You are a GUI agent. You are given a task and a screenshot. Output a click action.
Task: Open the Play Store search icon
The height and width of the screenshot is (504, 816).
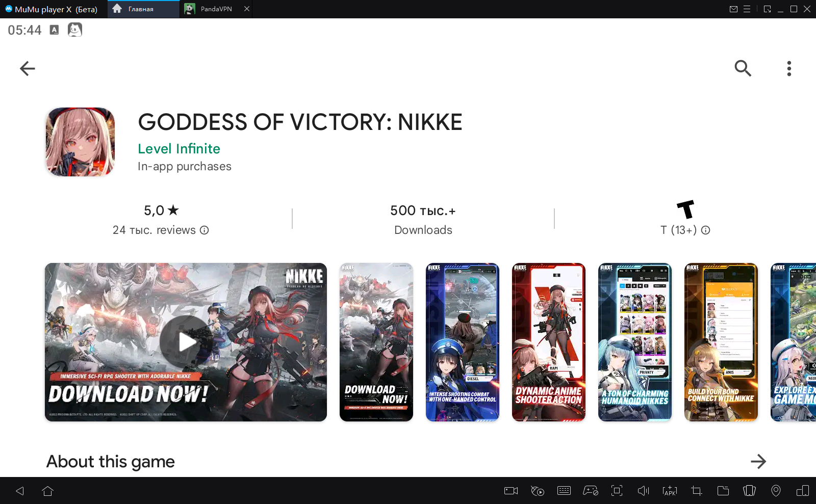[743, 68]
